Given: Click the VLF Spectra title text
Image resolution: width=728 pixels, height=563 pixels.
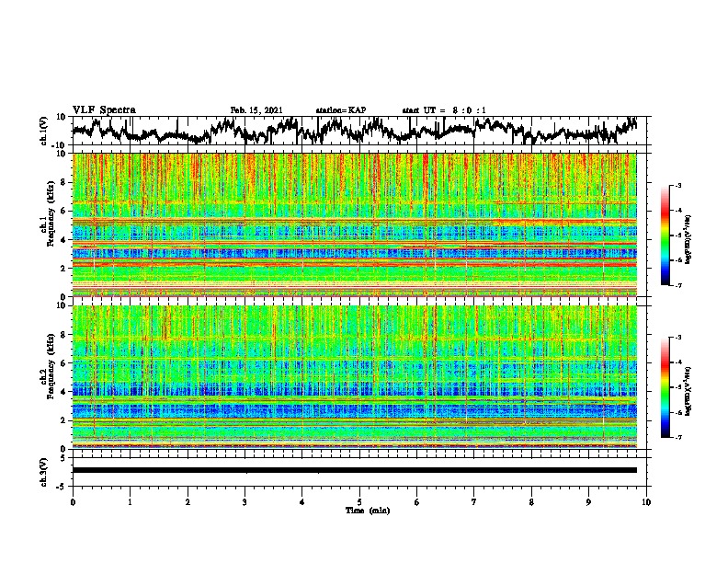Looking at the screenshot, I should coord(105,110).
